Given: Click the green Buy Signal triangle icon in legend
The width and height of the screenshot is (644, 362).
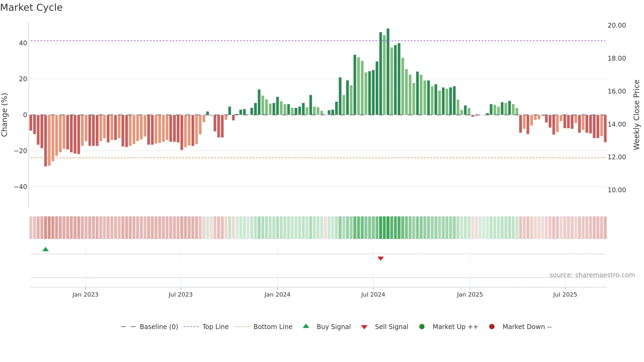Looking at the screenshot, I should pyautogui.click(x=306, y=326).
